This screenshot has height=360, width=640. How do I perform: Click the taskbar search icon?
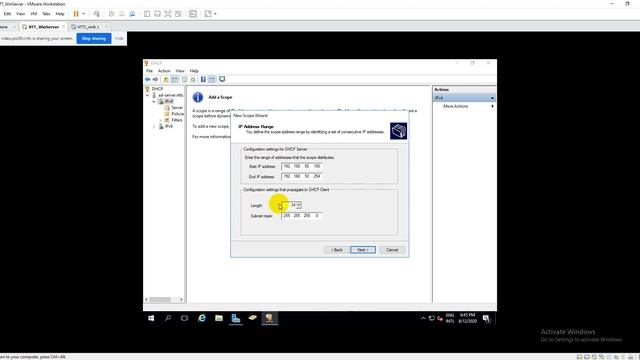click(168, 318)
